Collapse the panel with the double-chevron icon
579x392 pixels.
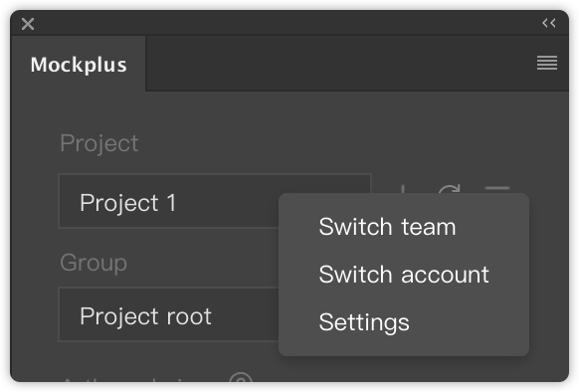pos(549,23)
